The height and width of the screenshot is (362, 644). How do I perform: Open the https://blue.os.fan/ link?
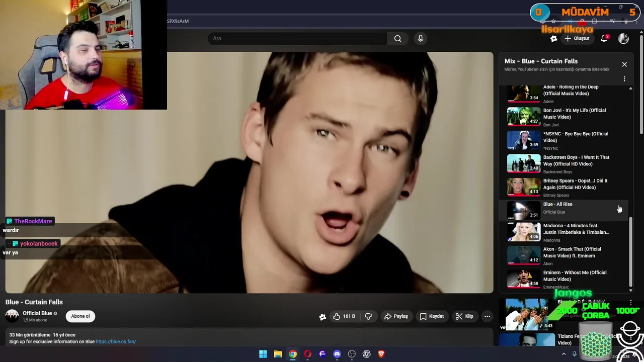coord(116,341)
